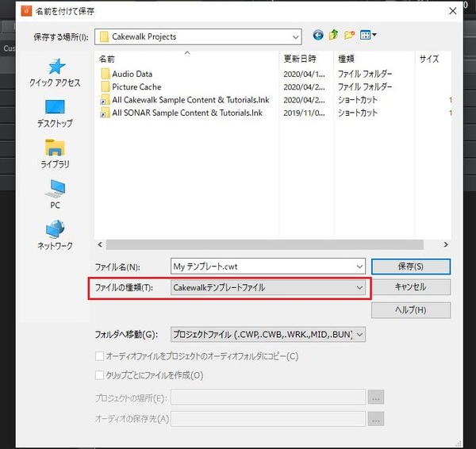The height and width of the screenshot is (449, 476).
Task: Open Libraries location in sidebar
Action: click(55, 153)
